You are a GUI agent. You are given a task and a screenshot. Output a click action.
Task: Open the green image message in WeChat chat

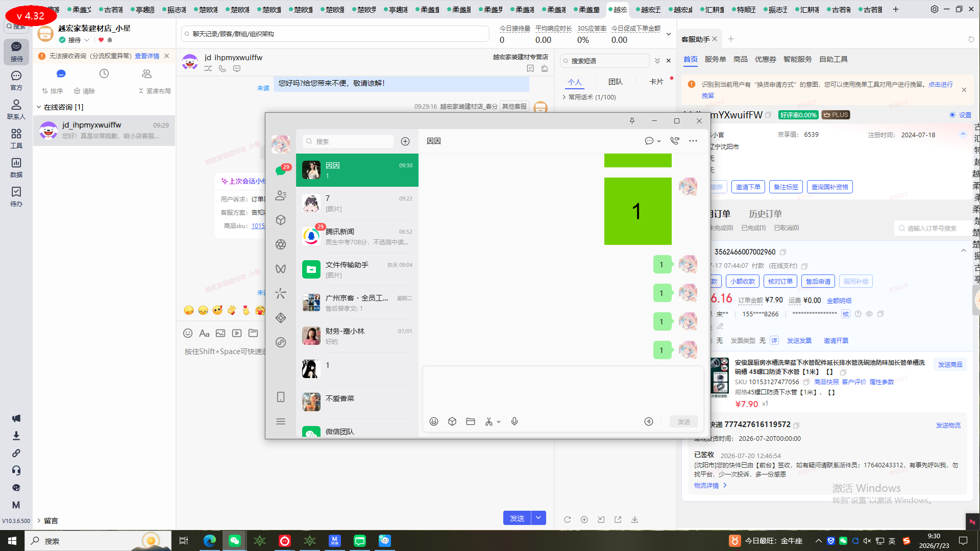click(638, 211)
